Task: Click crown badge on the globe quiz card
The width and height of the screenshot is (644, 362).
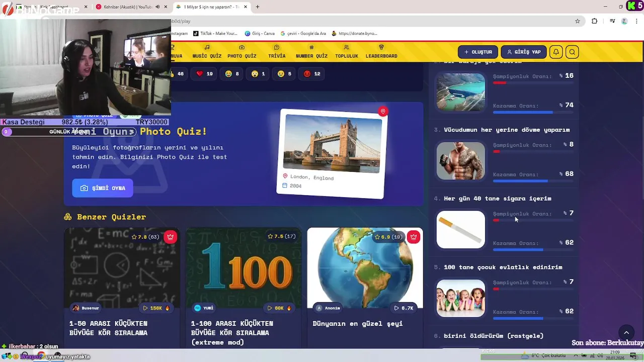Action: tap(414, 237)
